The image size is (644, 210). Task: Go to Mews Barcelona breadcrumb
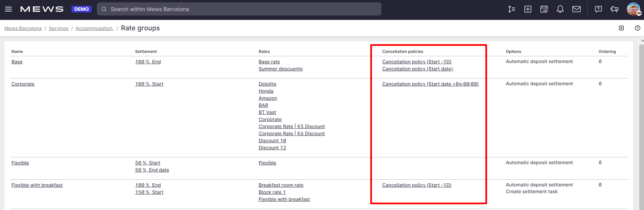pyautogui.click(x=23, y=28)
